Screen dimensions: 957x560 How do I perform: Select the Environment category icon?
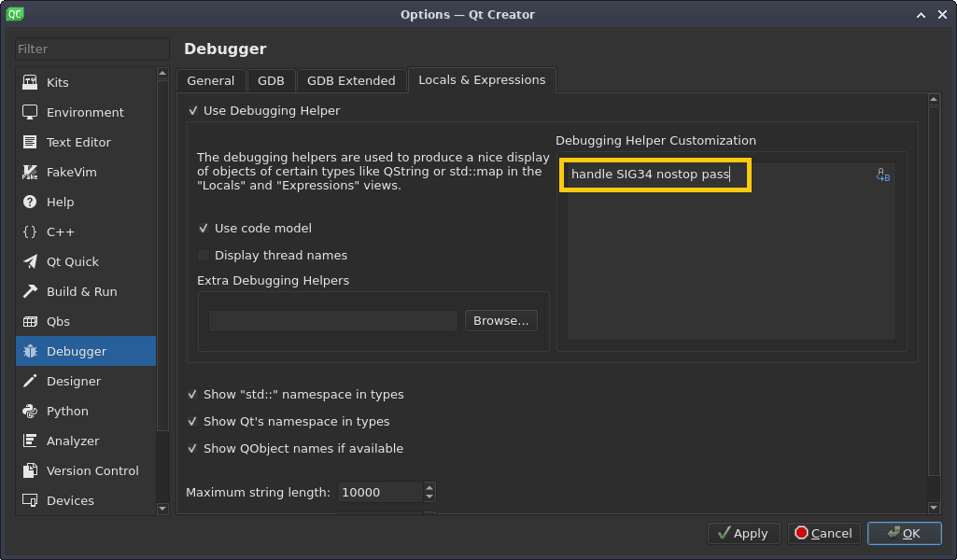pos(30,112)
